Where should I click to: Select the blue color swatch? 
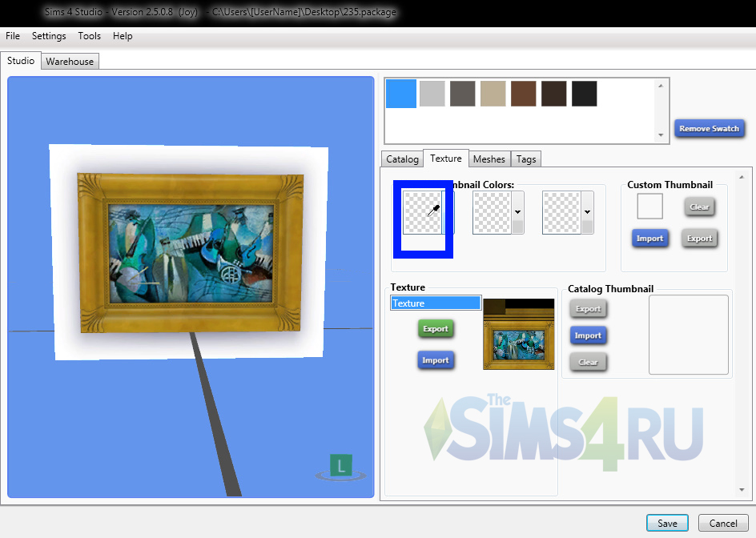click(401, 94)
